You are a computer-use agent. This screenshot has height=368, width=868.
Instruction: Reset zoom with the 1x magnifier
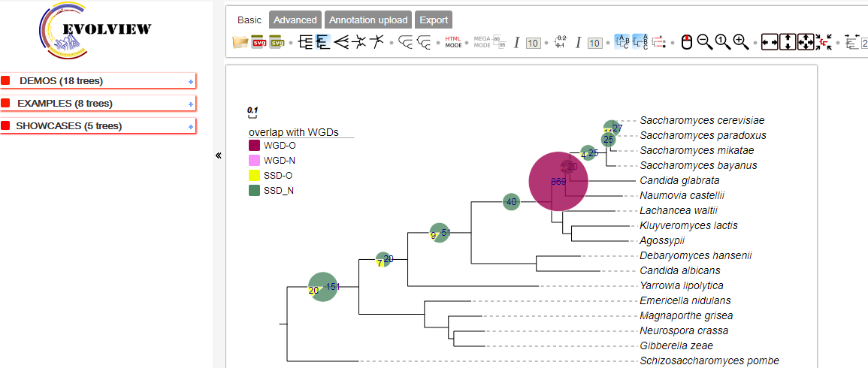point(722,43)
